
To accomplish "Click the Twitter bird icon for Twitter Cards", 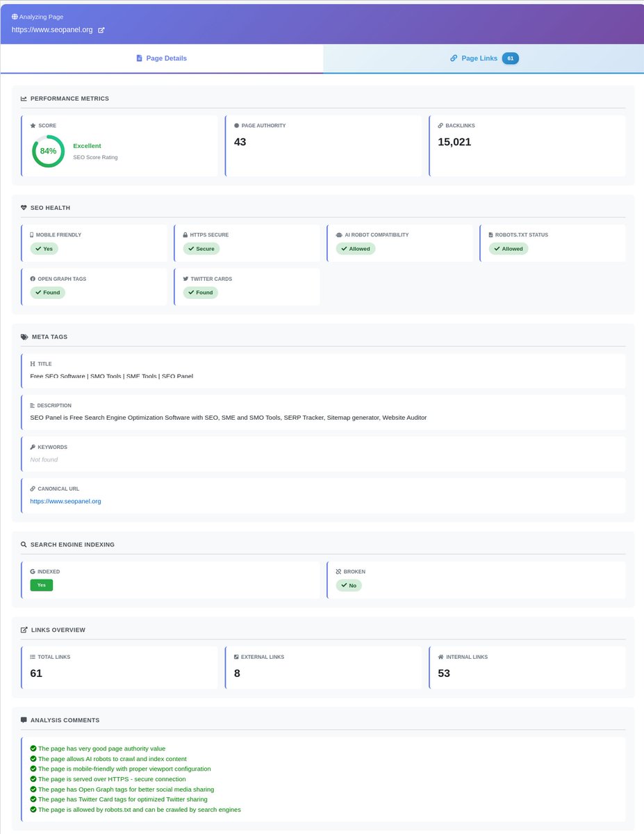I will tap(185, 279).
